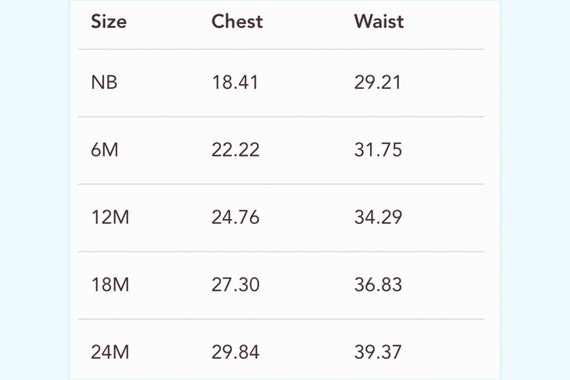
Task: Click chest value 22.22
Action: click(x=236, y=150)
